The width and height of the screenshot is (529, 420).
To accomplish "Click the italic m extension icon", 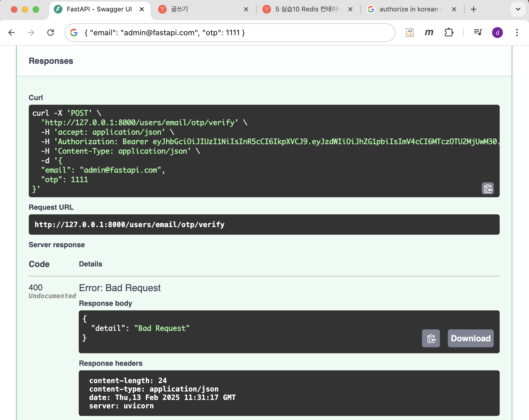I will (429, 33).
